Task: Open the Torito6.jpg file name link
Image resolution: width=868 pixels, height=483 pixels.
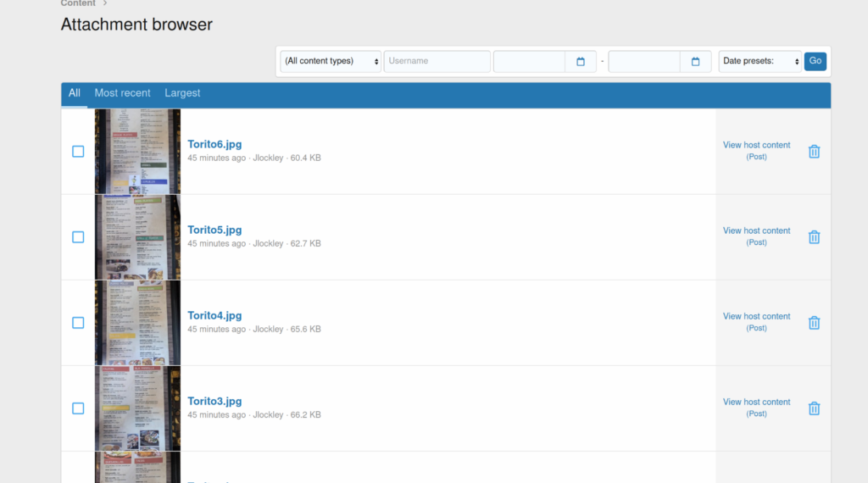Action: 214,145
